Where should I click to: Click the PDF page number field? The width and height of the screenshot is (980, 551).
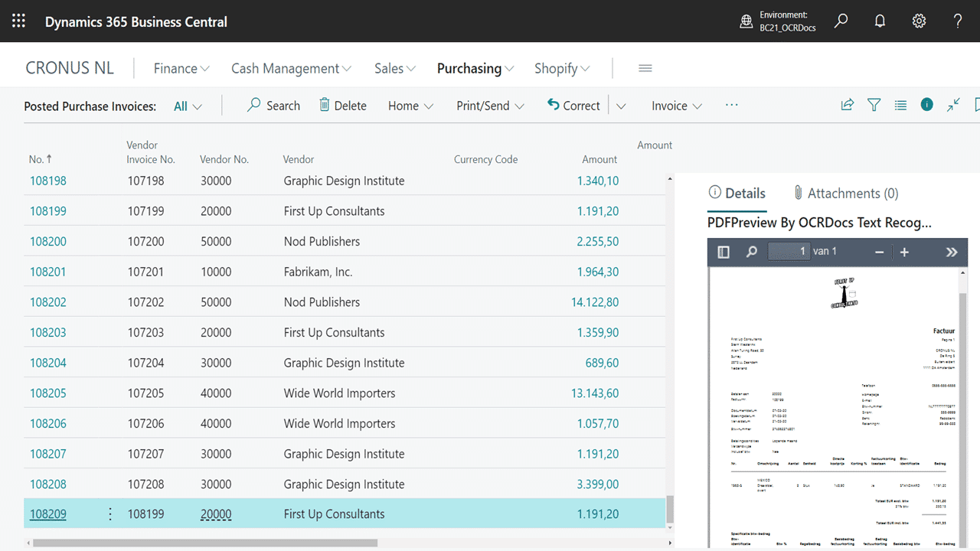(789, 251)
